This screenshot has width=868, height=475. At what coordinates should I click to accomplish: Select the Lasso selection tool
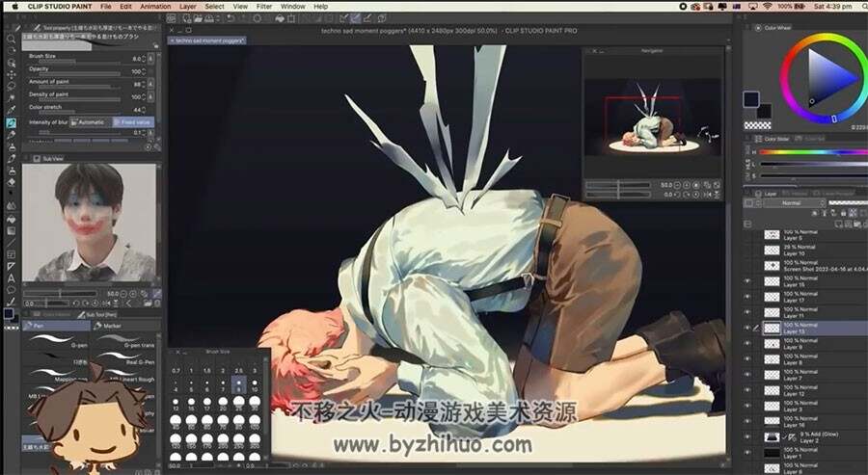coord(11,87)
